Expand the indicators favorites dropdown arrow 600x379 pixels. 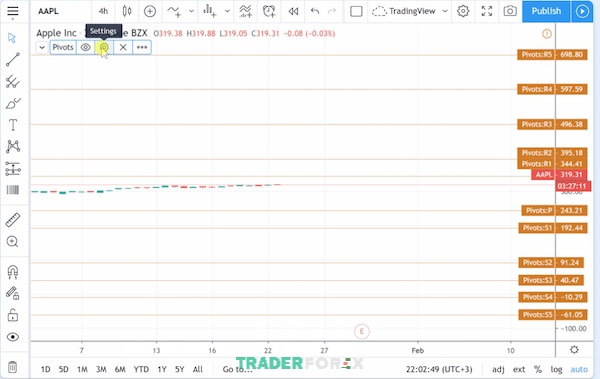[192, 11]
